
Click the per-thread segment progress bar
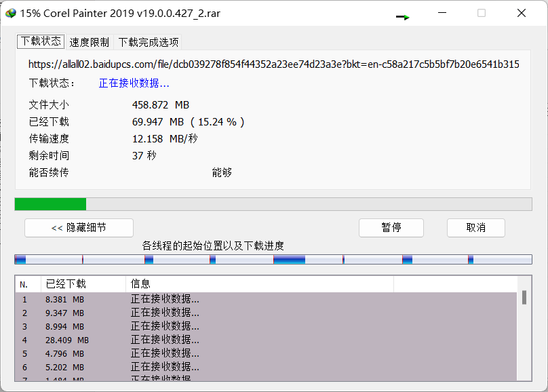click(x=273, y=259)
